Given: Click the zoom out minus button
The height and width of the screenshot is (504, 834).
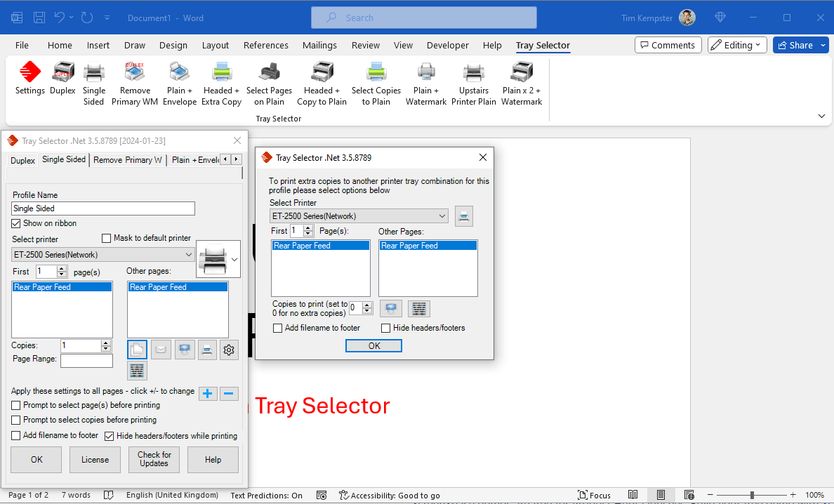Looking at the screenshot, I should [x=710, y=495].
